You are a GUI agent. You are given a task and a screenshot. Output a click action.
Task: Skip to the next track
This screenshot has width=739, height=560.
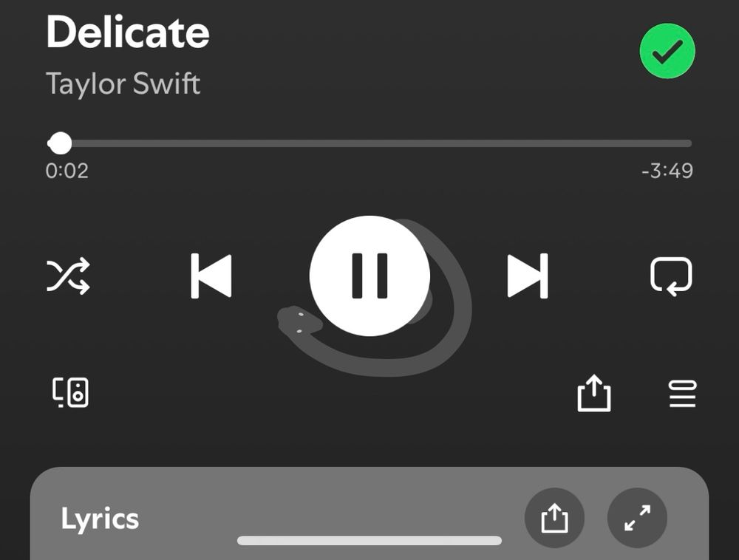coord(528,276)
